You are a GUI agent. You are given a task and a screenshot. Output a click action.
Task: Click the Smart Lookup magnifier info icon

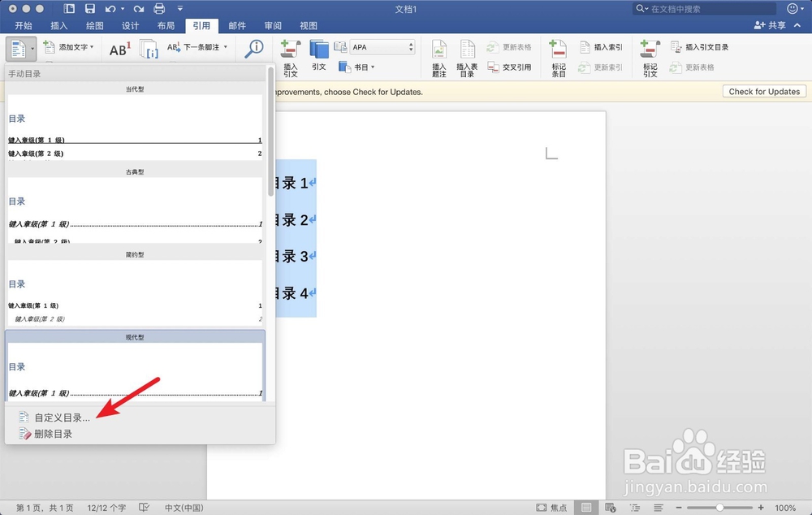(x=253, y=49)
